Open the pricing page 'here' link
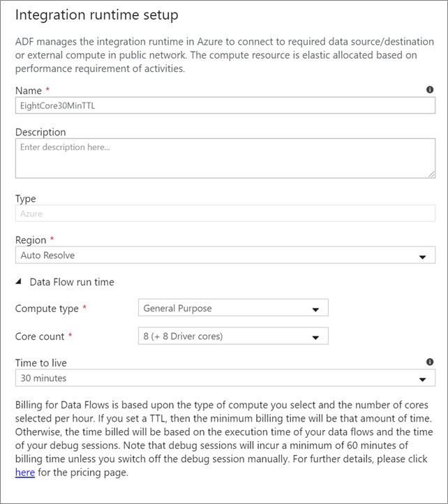 pos(24,473)
